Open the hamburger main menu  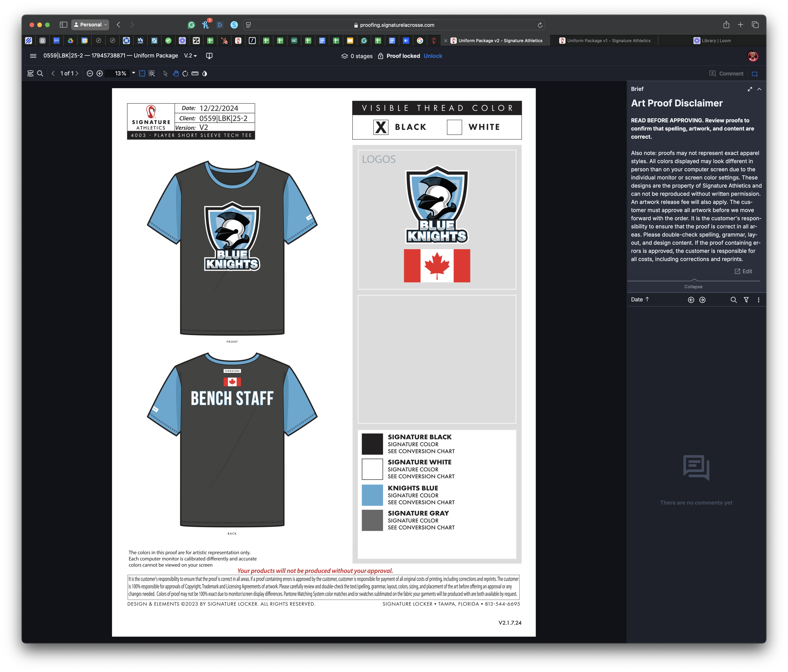point(33,56)
